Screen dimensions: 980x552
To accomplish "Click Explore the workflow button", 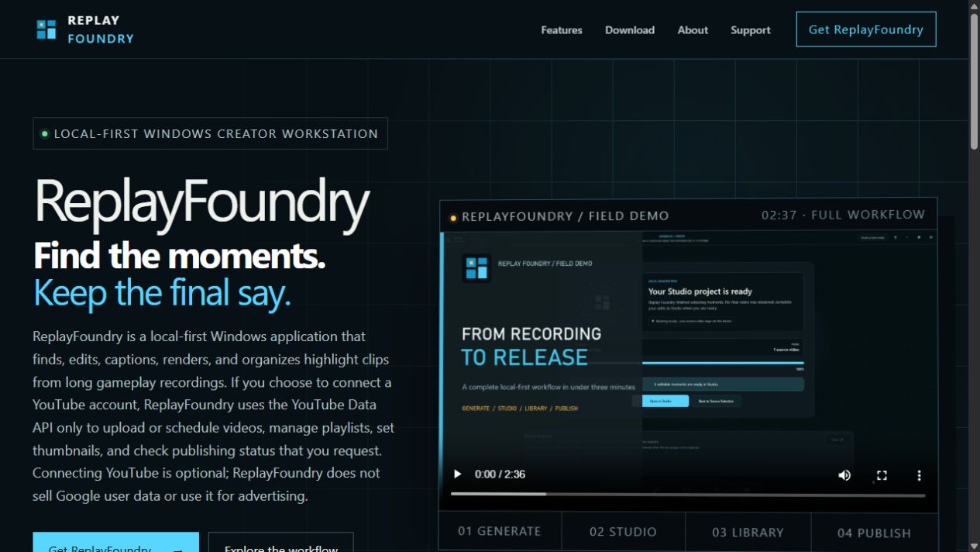I will (281, 542).
